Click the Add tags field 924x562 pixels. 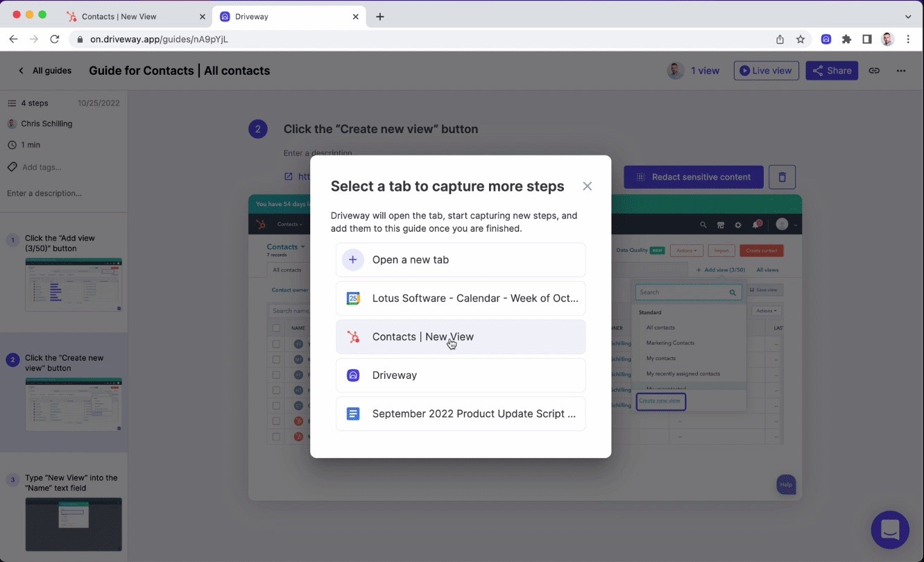point(42,167)
